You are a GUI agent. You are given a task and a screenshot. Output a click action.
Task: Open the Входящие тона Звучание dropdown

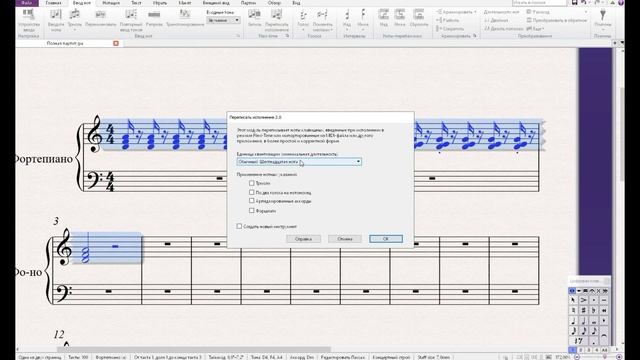[x=223, y=20]
